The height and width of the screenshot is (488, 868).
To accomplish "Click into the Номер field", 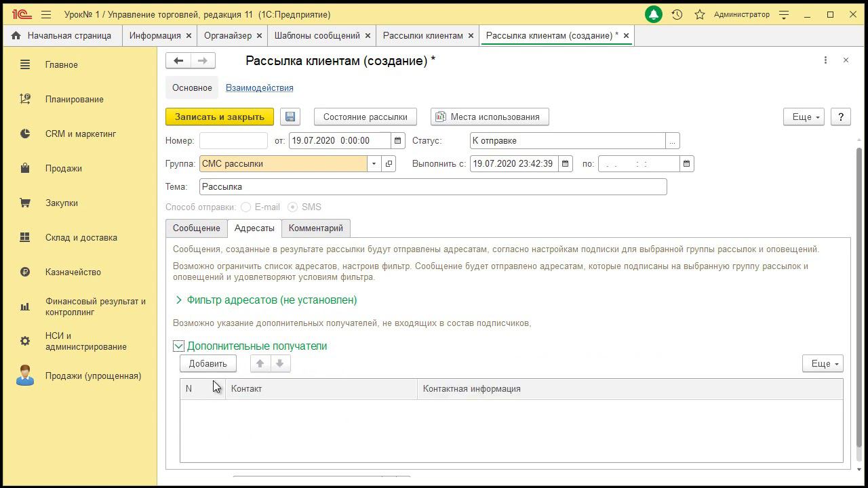I will coord(234,141).
